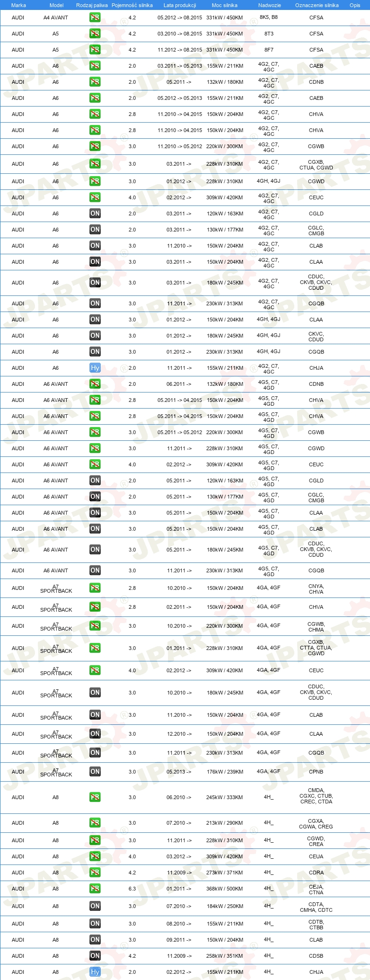
Task: Click the petrol fuel icon in the A4 AVANT row
Action: point(95,18)
